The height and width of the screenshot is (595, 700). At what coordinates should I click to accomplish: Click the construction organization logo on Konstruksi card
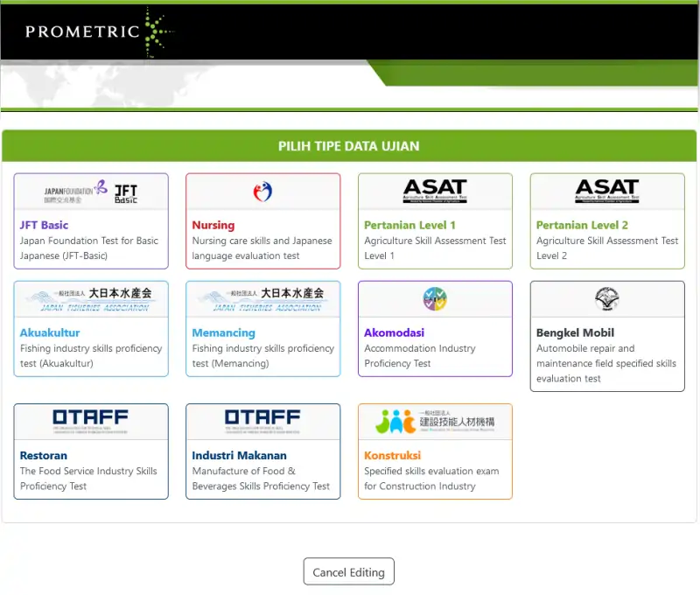coord(435,422)
